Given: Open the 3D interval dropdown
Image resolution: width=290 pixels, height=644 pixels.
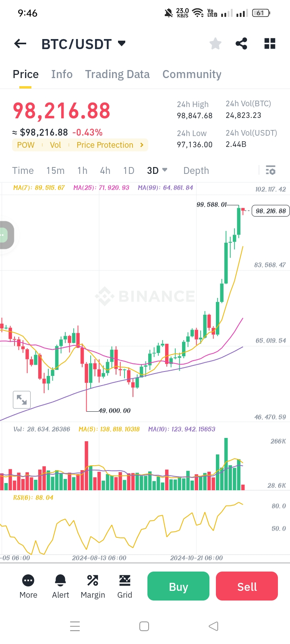Looking at the screenshot, I should pyautogui.click(x=157, y=170).
